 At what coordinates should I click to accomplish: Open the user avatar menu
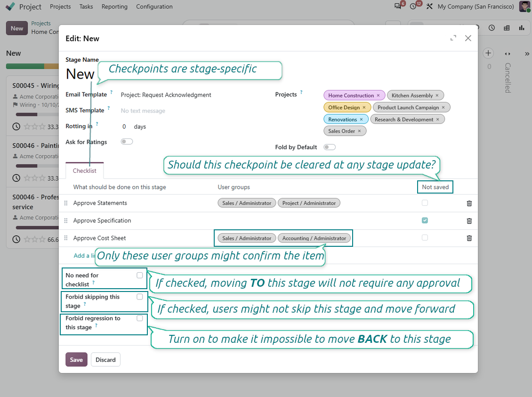[524, 6]
